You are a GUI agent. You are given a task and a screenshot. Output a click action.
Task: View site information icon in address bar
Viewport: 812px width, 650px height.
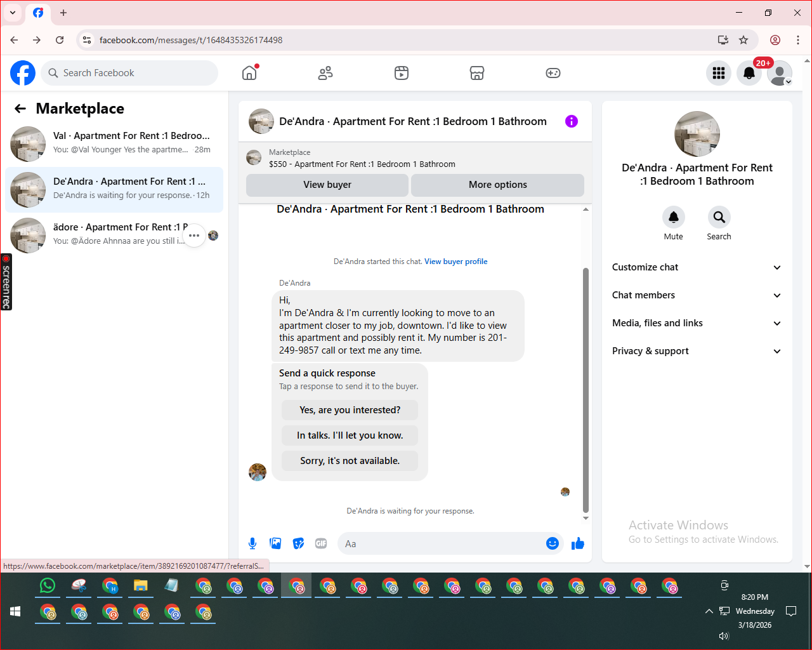pos(87,40)
